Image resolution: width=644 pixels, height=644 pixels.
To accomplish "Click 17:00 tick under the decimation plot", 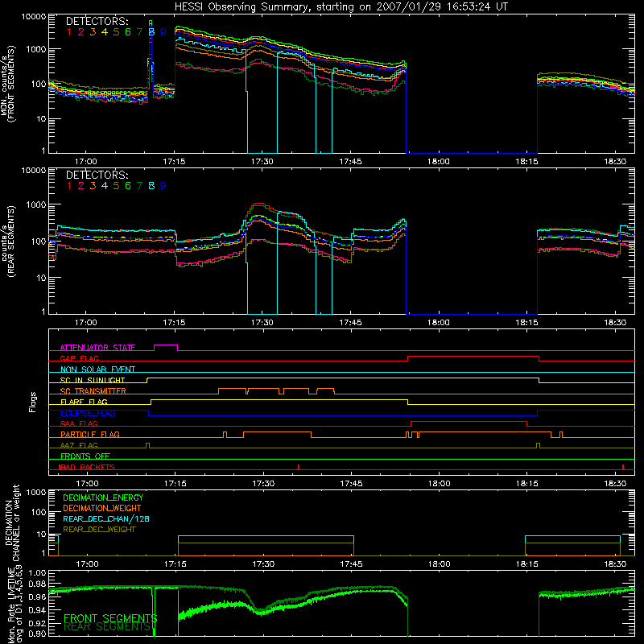I will click(87, 564).
